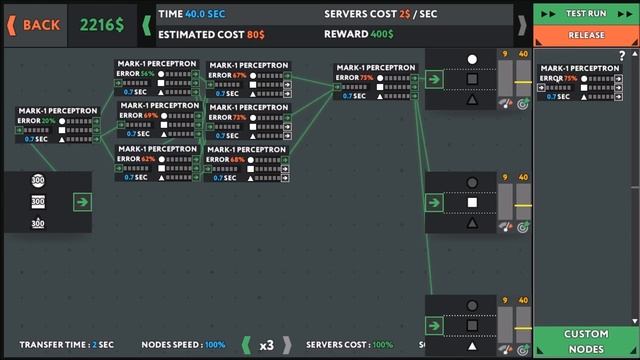Image resolution: width=640 pixels, height=360 pixels.
Task: Click NODES SPEED : 100% label
Action: click(183, 345)
